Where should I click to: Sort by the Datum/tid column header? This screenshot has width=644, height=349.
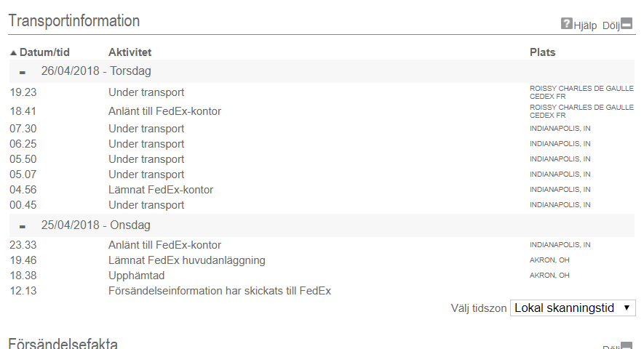(44, 52)
